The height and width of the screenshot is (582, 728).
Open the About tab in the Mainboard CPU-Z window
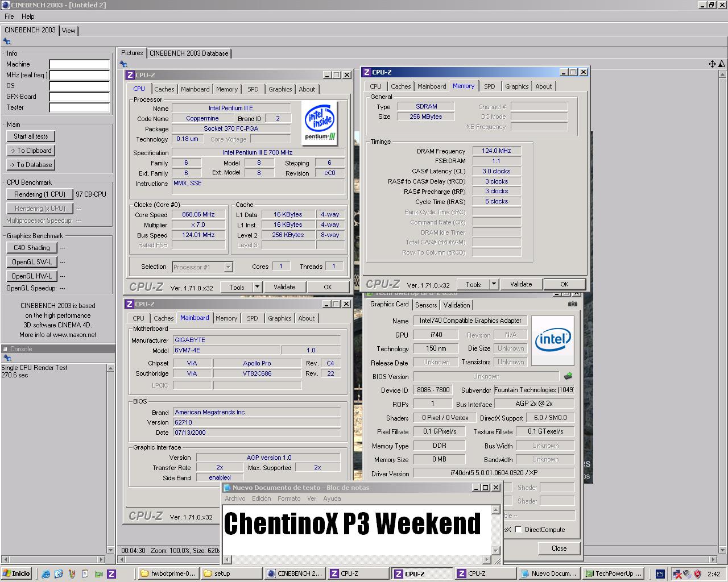[307, 318]
